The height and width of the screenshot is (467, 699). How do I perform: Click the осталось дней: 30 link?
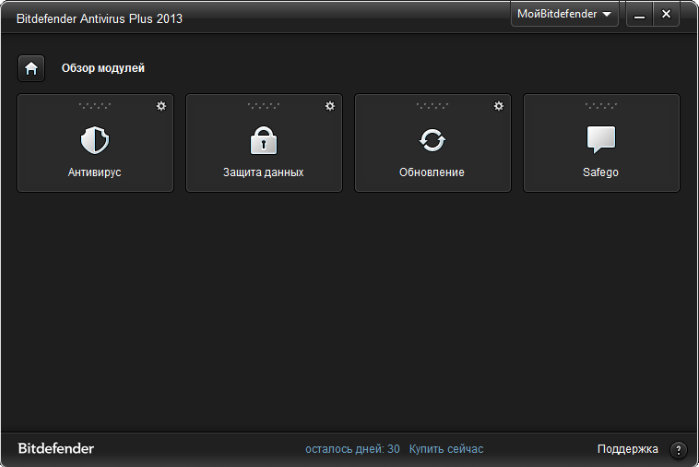click(x=352, y=449)
